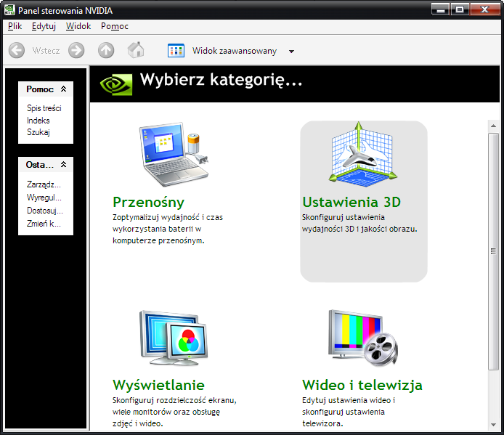Click the laptop with battery icon
The width and height of the screenshot is (504, 435).
click(174, 154)
